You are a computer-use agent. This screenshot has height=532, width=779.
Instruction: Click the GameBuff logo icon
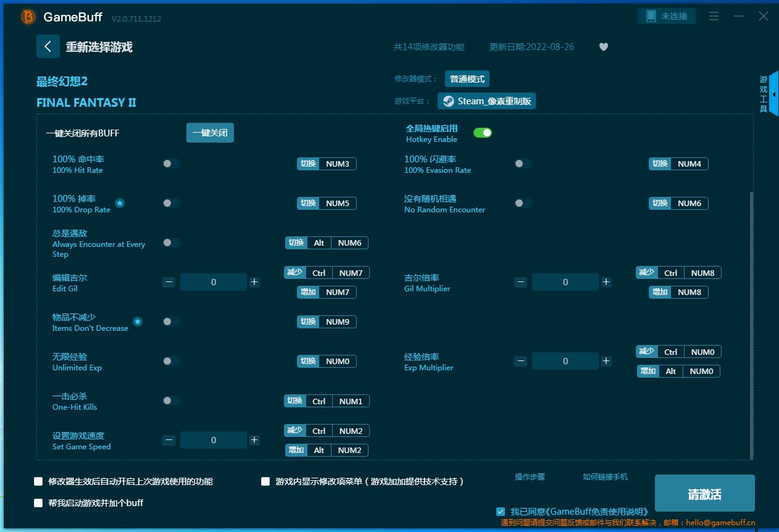28,17
